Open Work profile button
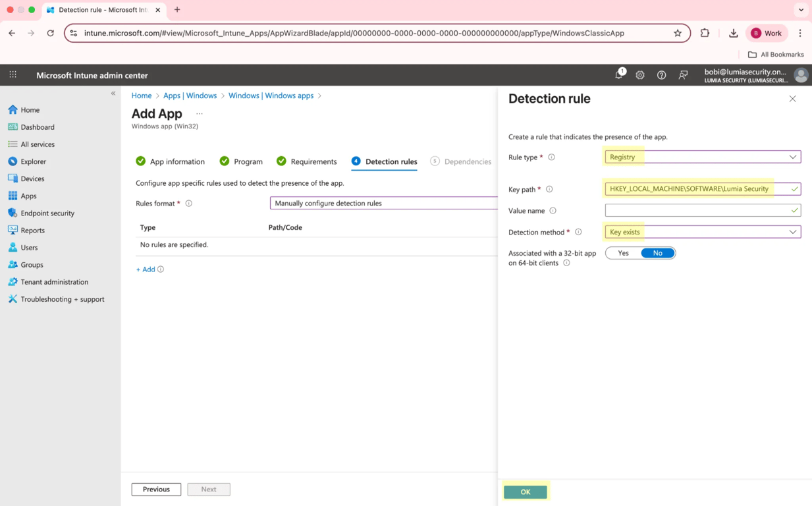 [767, 33]
